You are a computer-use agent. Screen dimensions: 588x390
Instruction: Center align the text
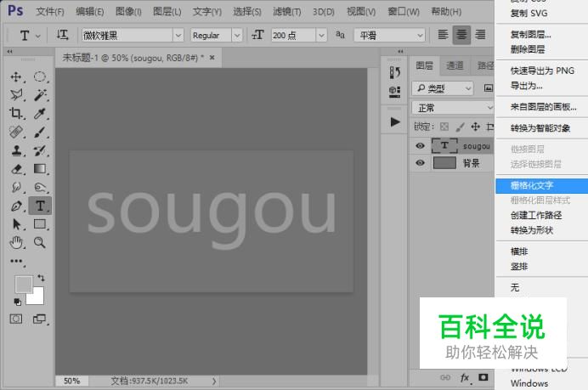tap(461, 35)
